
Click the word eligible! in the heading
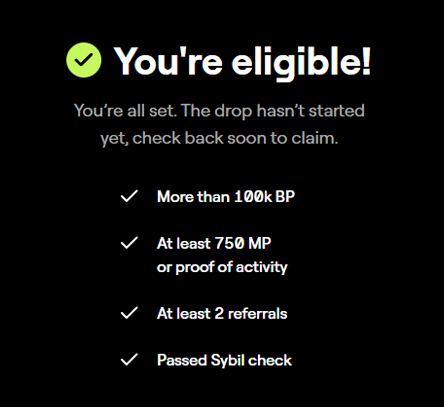click(x=301, y=62)
